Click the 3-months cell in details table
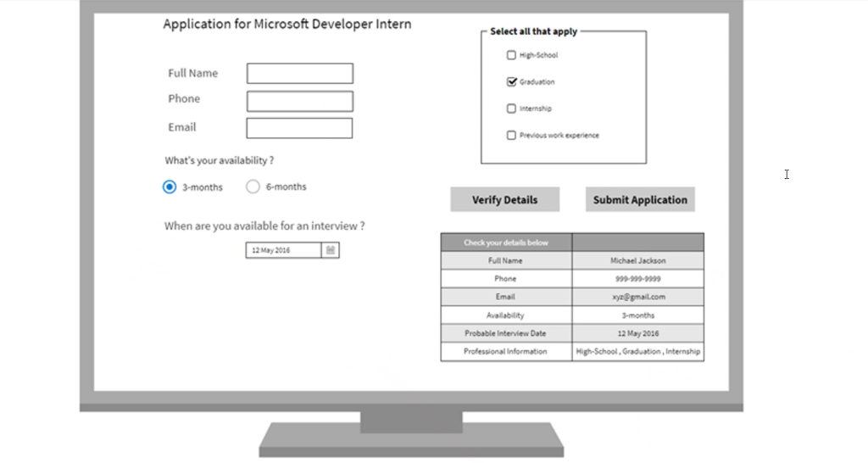 [637, 315]
